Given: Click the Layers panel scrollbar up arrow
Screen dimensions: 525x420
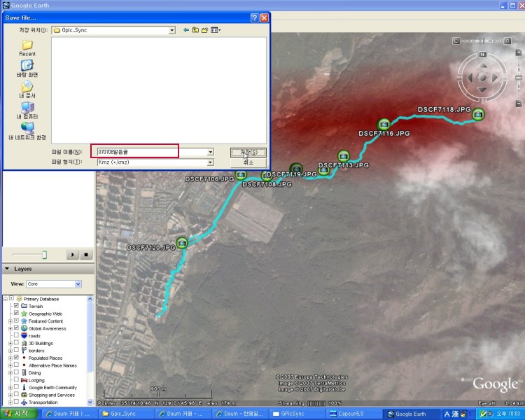Looking at the screenshot, I should tap(90, 299).
